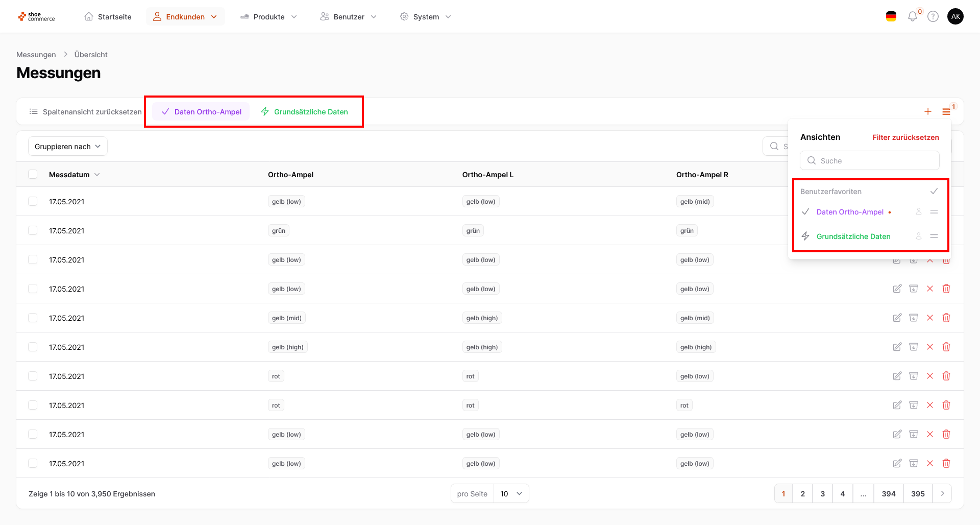Screen dimensions: 980x525
Task: Open the AK user avatar
Action: (955, 16)
